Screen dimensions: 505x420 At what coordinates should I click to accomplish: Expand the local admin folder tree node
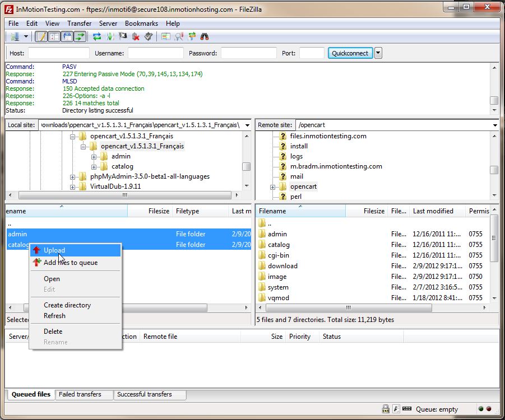click(94, 157)
